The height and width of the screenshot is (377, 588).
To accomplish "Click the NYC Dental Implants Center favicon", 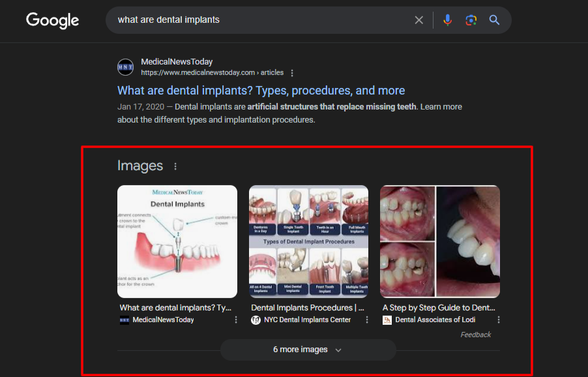I will (x=256, y=320).
